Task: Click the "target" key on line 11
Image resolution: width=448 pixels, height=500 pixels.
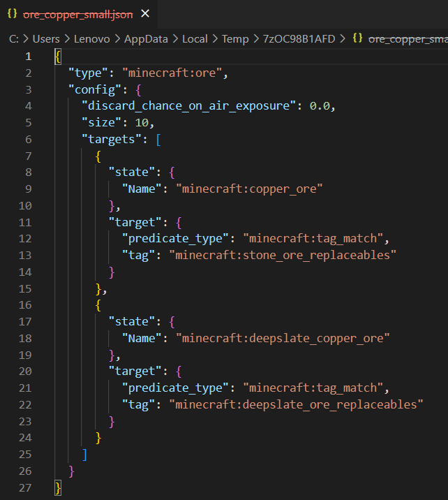Action: 135,222
